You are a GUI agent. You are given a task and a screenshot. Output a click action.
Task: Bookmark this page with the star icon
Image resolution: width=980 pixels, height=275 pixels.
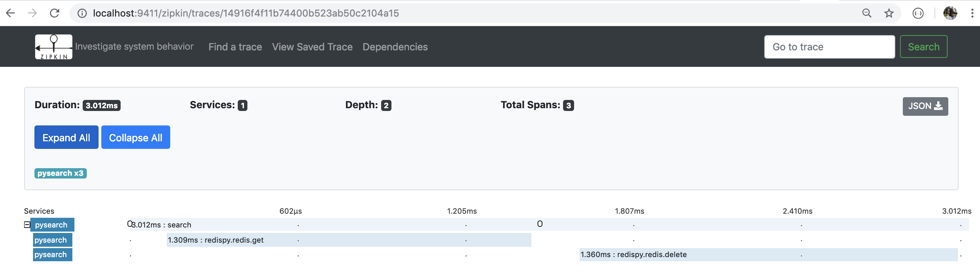click(889, 13)
